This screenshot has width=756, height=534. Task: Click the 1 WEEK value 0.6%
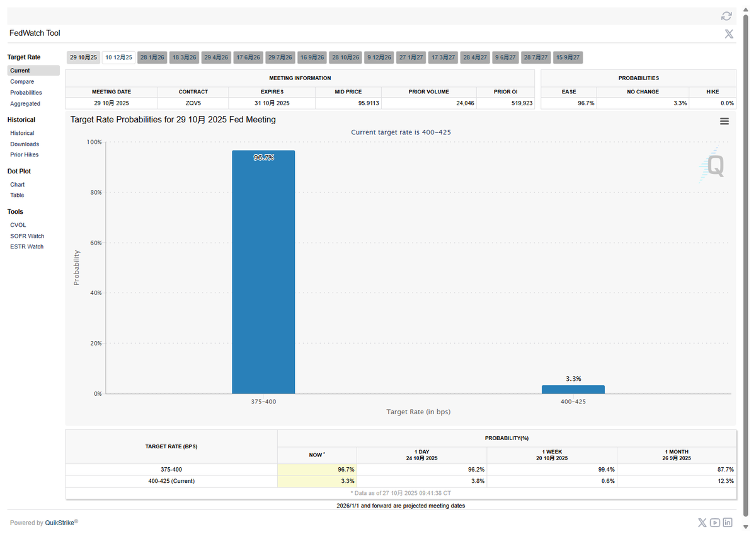[608, 481]
